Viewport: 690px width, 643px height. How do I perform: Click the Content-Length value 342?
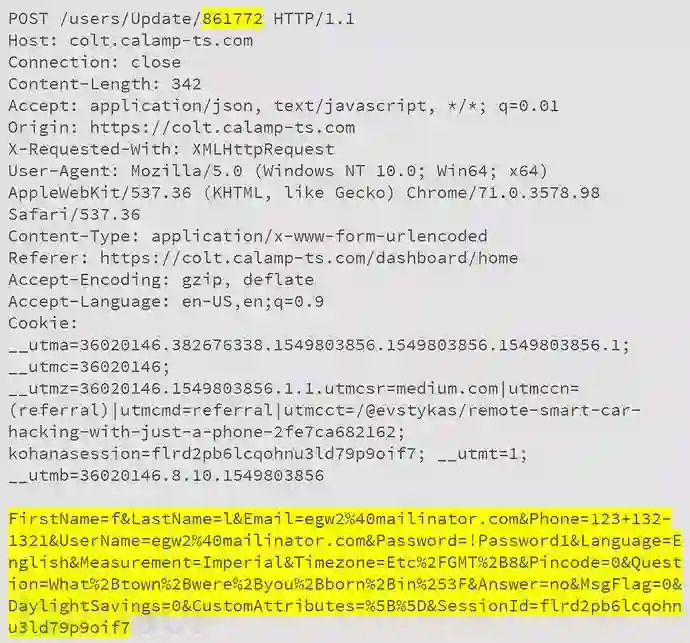187,84
